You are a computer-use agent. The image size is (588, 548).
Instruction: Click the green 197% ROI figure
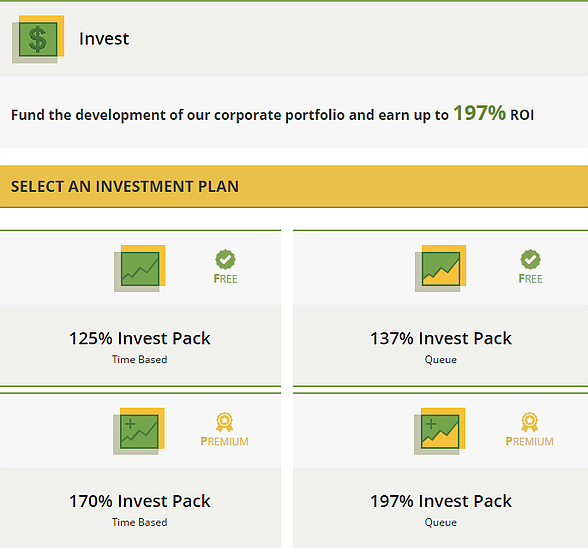tap(480, 113)
